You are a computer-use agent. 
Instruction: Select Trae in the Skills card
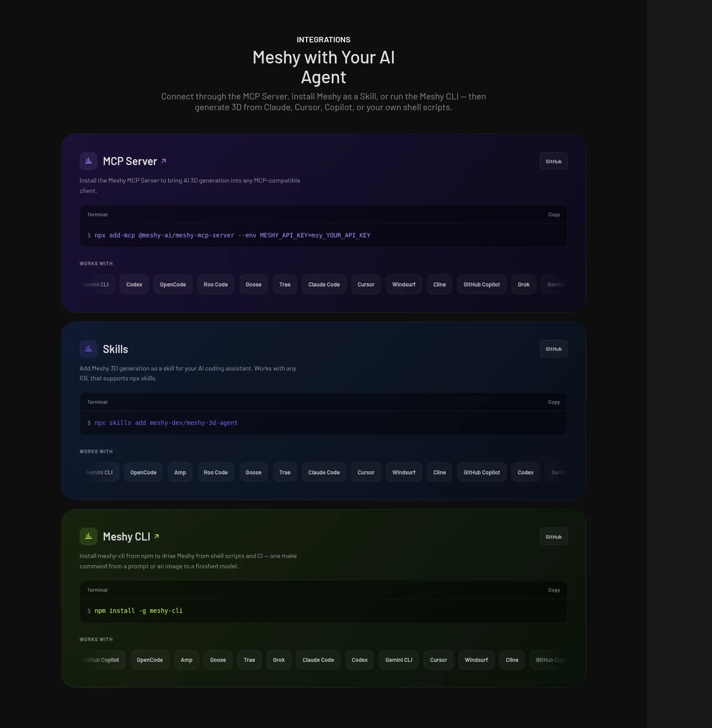click(285, 472)
